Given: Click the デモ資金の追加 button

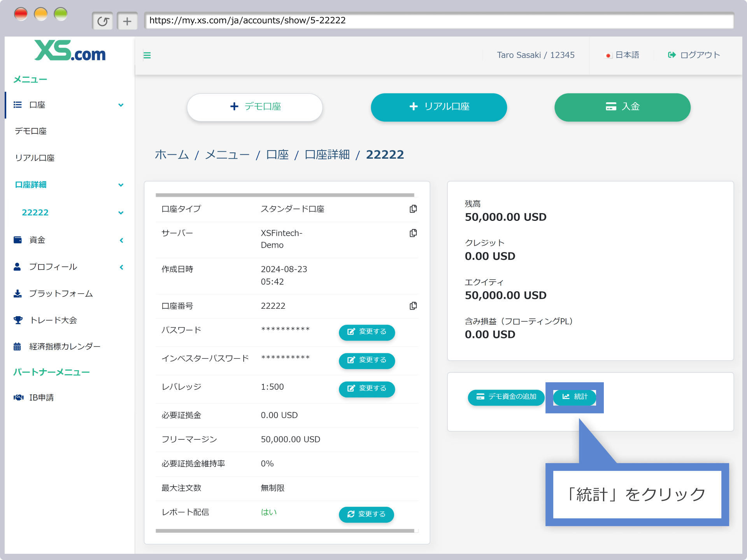Looking at the screenshot, I should click(506, 397).
